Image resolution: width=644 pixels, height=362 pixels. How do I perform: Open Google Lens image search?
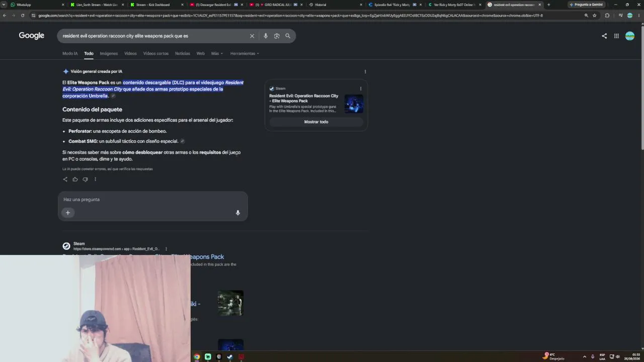[277, 36]
